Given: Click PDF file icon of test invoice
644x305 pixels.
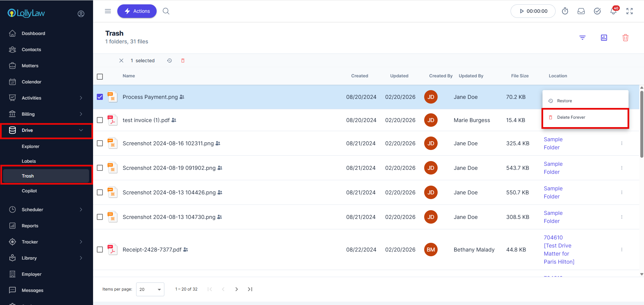Looking at the screenshot, I should (x=112, y=120).
